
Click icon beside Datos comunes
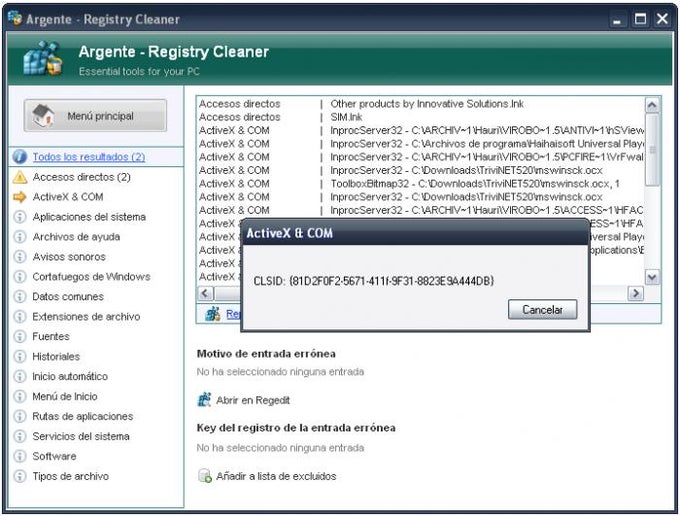[20, 297]
